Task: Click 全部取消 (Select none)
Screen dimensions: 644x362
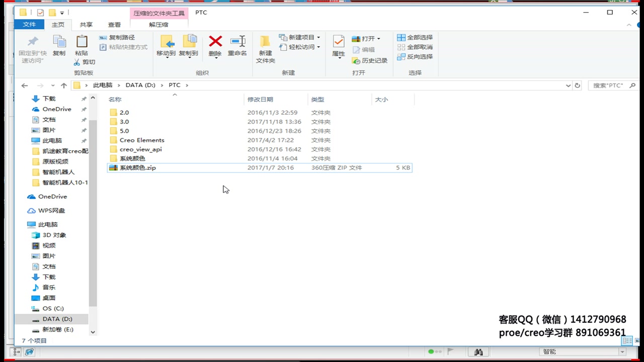Action: click(415, 47)
